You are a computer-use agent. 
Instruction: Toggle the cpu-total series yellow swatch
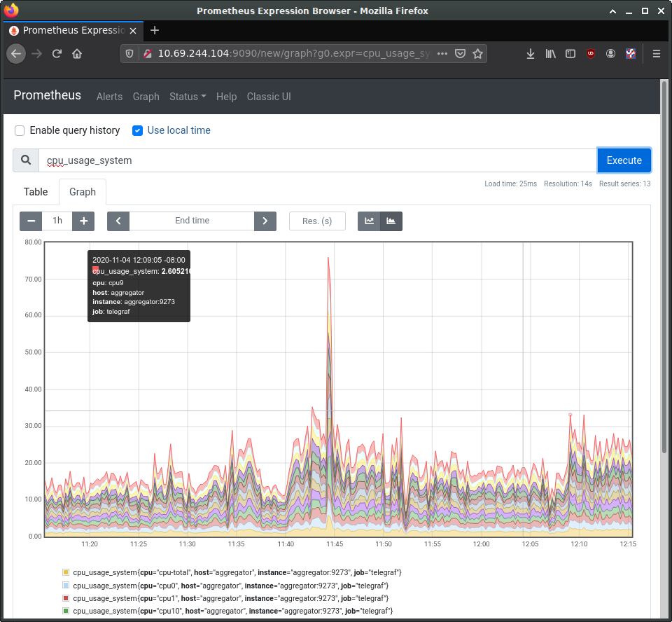point(66,572)
